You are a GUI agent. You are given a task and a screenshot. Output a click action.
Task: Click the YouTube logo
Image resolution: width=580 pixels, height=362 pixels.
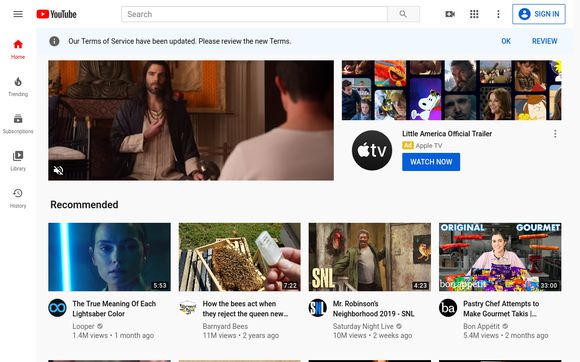click(x=57, y=14)
